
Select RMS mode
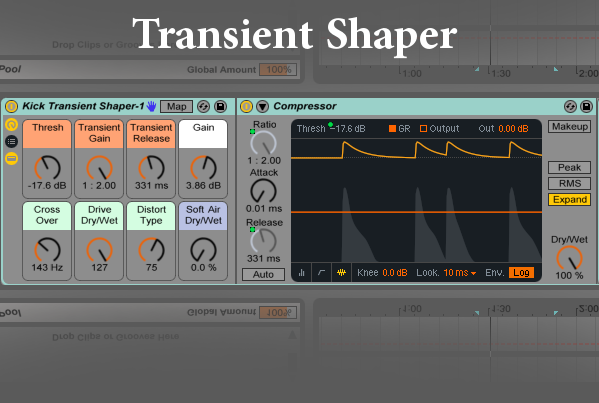pos(570,183)
